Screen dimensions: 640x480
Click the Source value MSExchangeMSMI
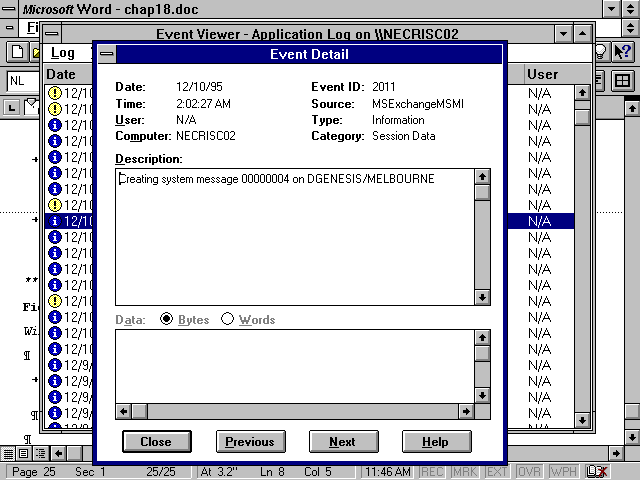[x=418, y=104]
